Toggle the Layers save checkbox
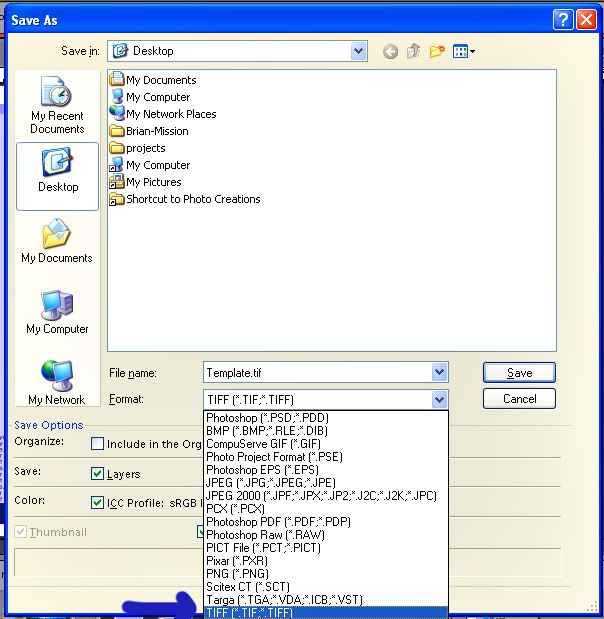 [x=97, y=473]
